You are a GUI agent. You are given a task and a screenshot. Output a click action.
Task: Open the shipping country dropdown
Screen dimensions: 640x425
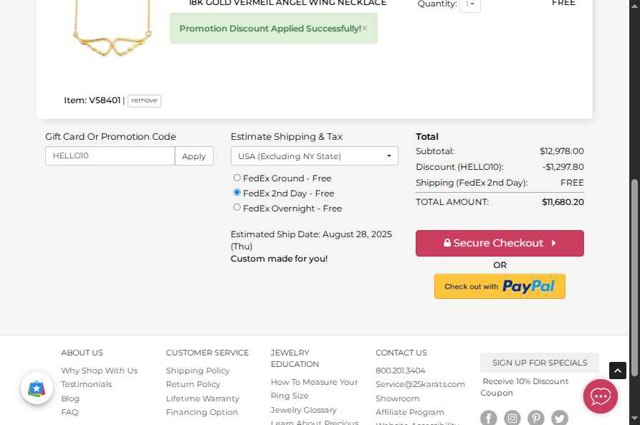314,156
